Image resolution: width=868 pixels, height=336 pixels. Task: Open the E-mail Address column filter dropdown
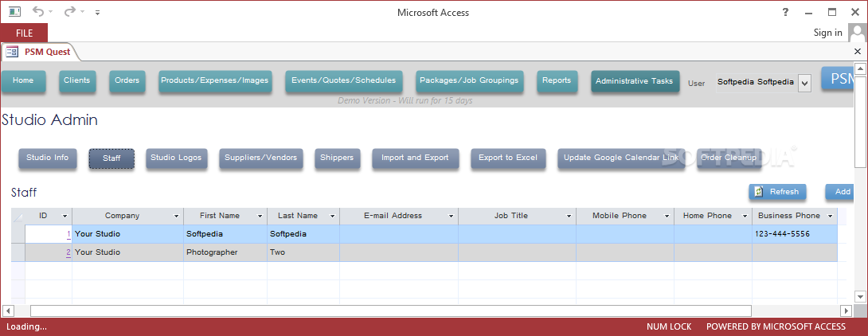[452, 216]
